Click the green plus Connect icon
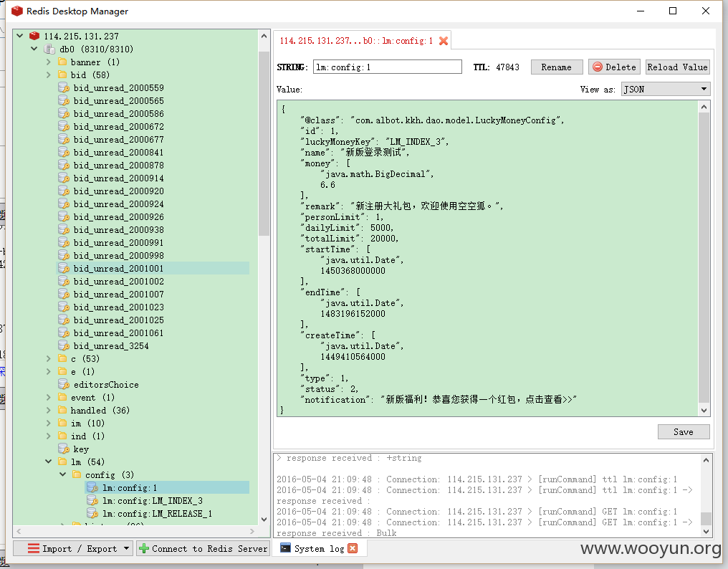 pos(144,548)
